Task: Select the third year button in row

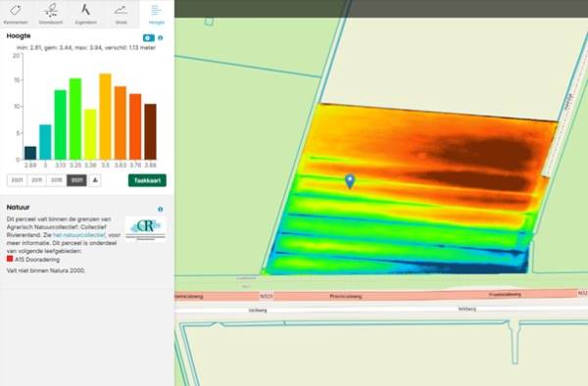Action: pos(57,180)
